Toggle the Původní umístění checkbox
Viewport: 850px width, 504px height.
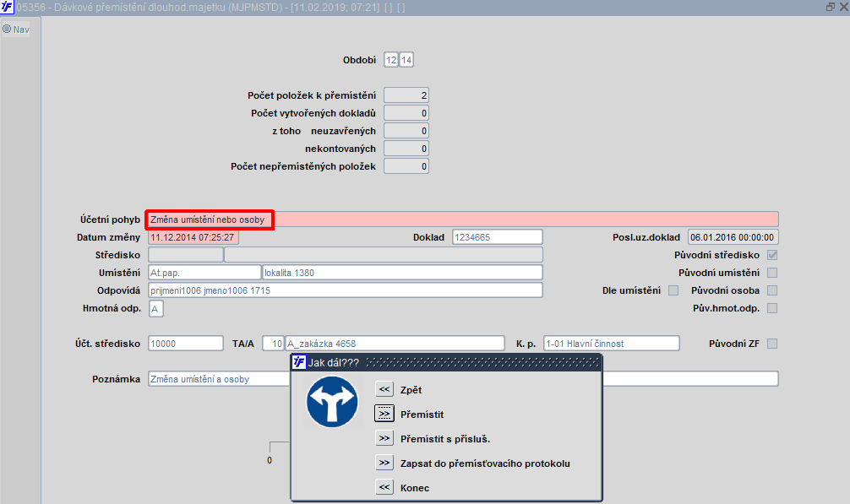(772, 273)
